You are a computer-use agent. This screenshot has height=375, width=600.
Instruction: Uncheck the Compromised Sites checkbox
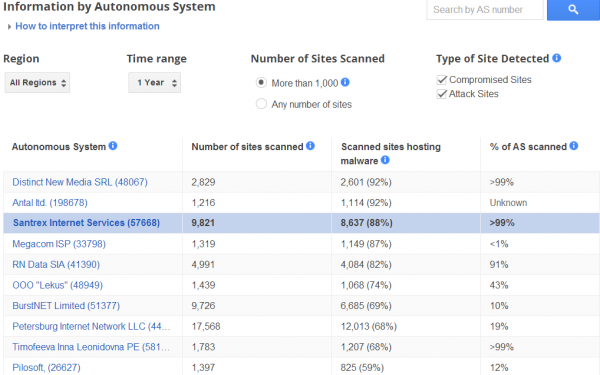click(x=442, y=80)
